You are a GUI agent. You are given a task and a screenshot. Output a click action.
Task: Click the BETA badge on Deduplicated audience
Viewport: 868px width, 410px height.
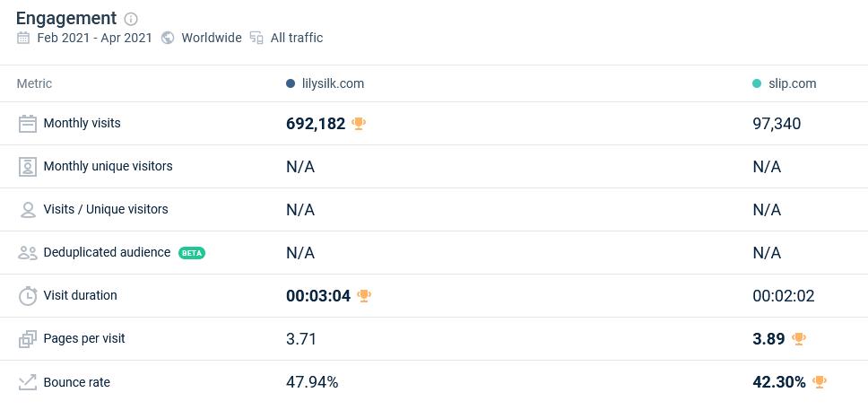(192, 253)
